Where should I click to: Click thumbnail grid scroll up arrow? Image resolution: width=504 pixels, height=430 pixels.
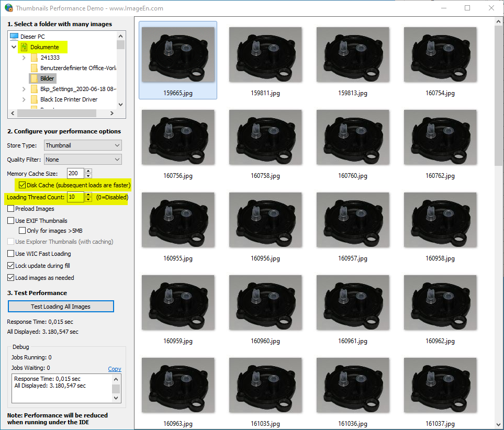pyautogui.click(x=499, y=21)
